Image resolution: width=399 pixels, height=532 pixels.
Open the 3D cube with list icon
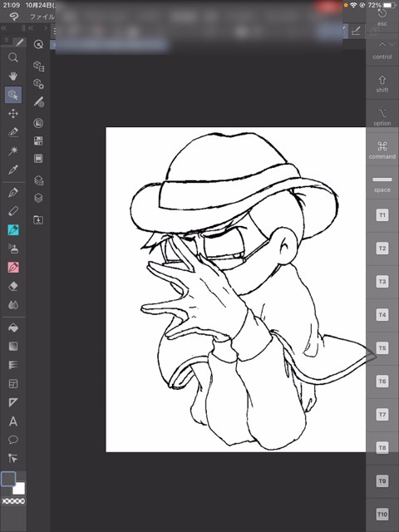[39, 66]
